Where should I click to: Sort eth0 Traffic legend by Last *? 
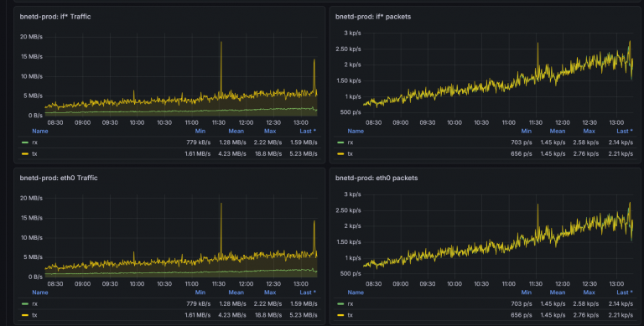(x=308, y=292)
